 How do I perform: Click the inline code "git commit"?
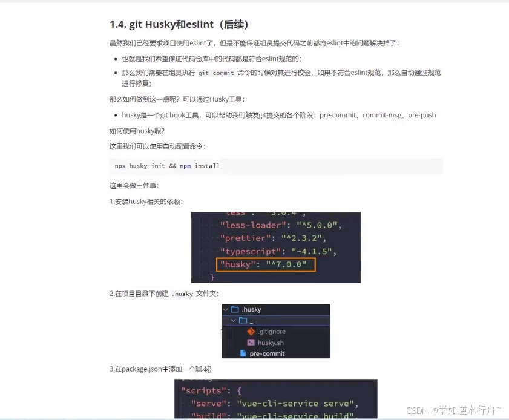[x=216, y=73]
